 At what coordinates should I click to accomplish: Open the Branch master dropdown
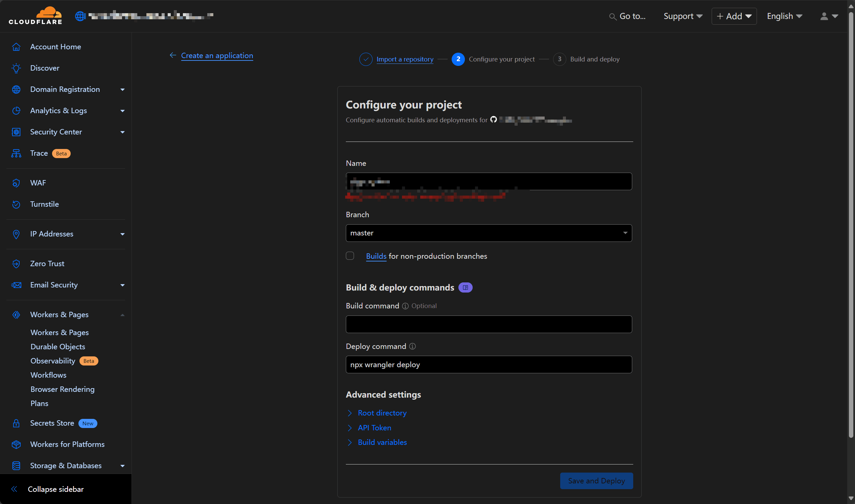click(x=489, y=233)
